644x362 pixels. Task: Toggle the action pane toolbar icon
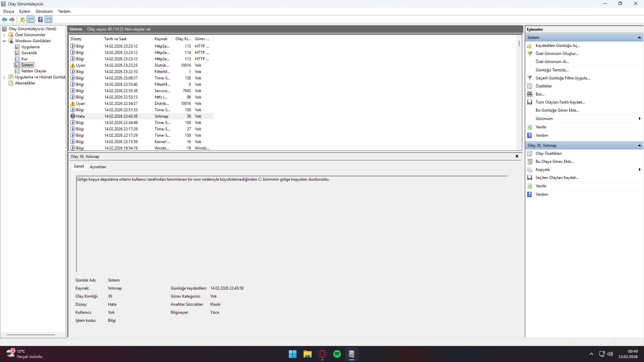(x=49, y=19)
